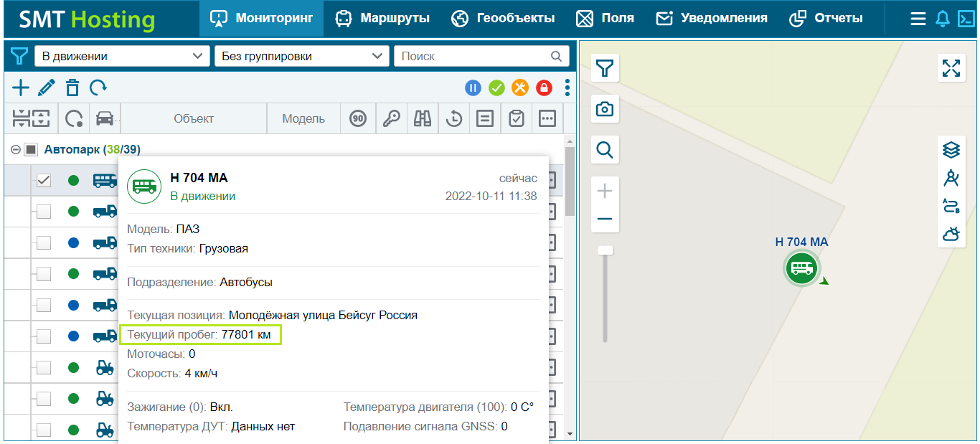Edit object with pencil icon
Viewport: 980px width, 444px height.
click(47, 88)
